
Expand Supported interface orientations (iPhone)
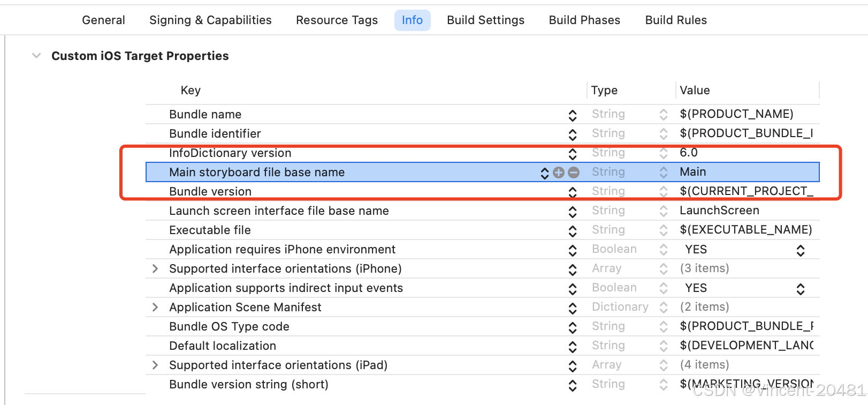pos(155,268)
